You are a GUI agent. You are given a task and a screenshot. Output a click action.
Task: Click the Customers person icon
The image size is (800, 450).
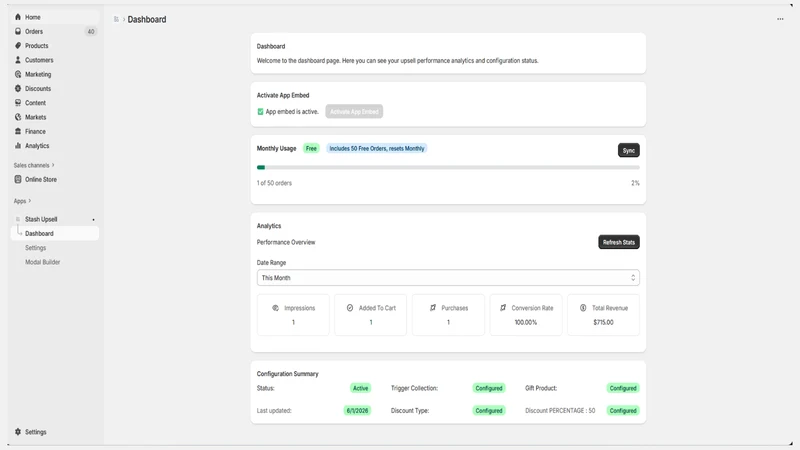click(18, 60)
